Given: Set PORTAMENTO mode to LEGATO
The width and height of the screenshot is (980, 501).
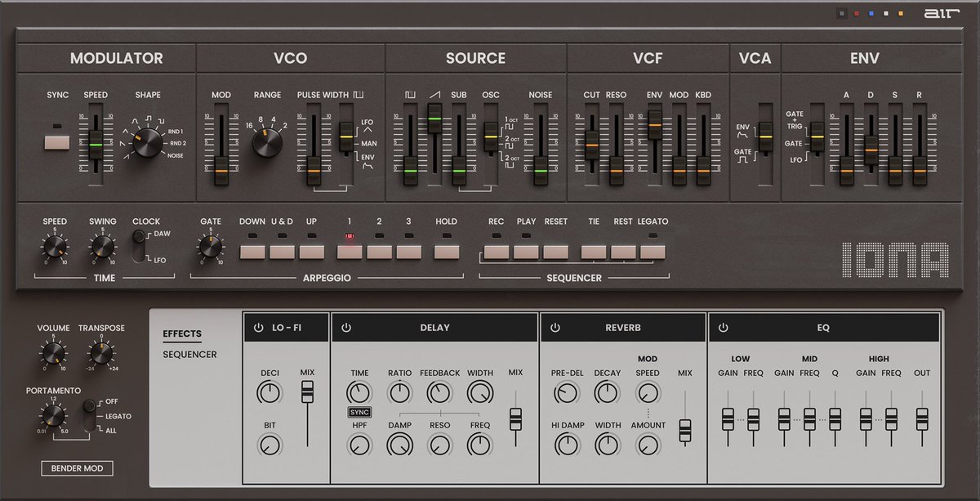Looking at the screenshot, I should [x=88, y=416].
